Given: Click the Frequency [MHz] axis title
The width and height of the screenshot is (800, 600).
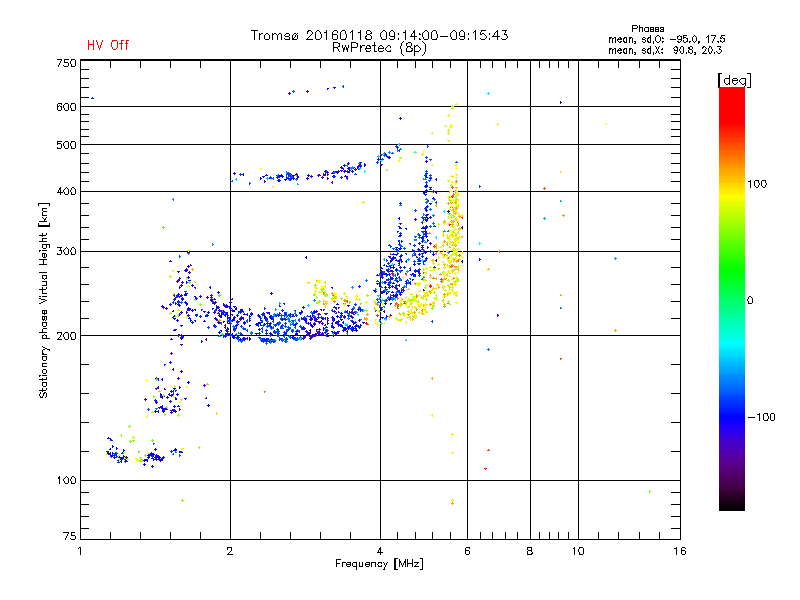Looking at the screenshot, I should point(379,564).
